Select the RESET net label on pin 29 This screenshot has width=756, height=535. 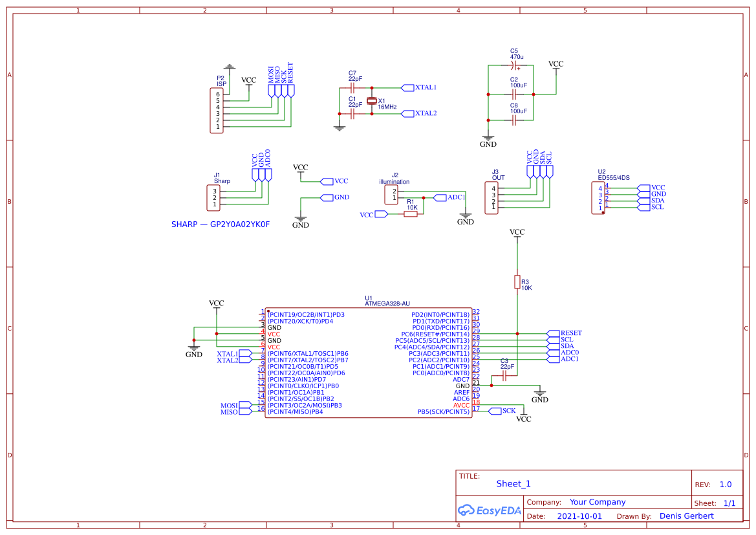click(554, 333)
